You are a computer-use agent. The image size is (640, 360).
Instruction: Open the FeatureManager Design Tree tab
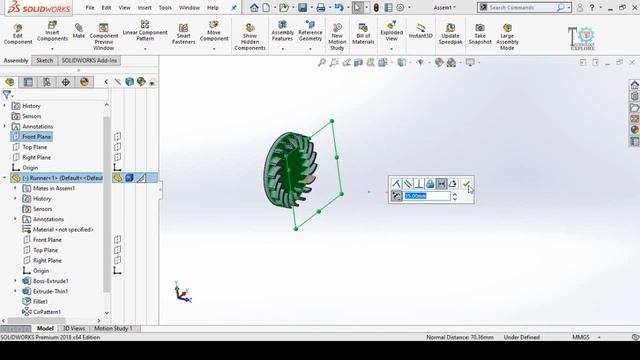9,82
